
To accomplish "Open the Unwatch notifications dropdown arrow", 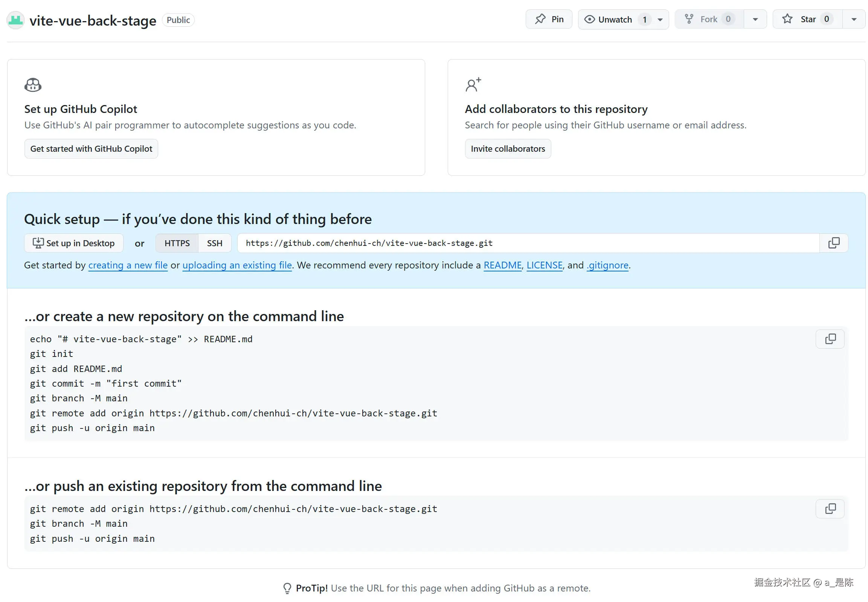I will coord(660,20).
